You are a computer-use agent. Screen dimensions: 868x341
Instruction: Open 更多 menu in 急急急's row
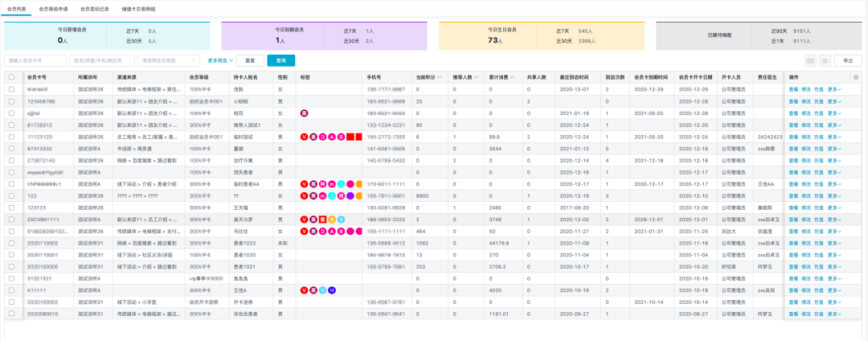click(834, 278)
